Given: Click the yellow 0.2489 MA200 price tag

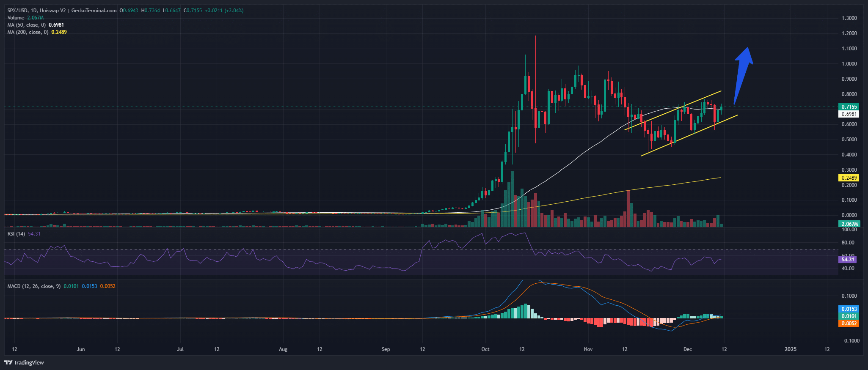Looking at the screenshot, I should (x=849, y=178).
